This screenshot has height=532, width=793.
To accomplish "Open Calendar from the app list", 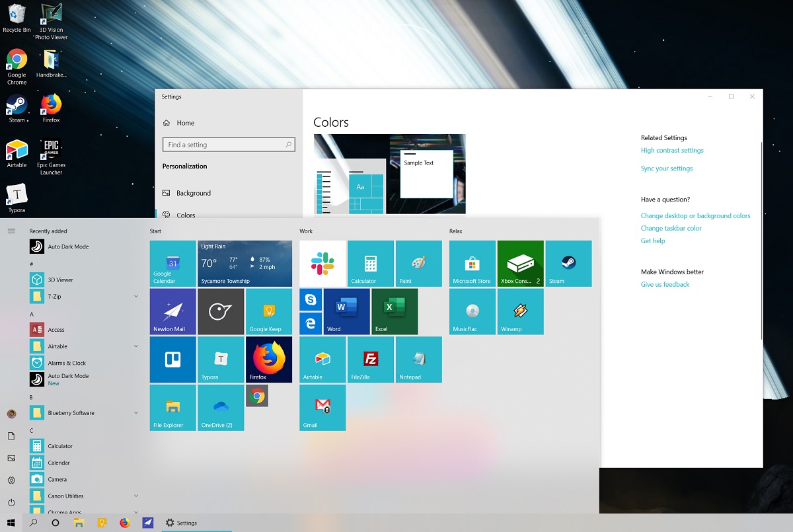I will coord(85,463).
